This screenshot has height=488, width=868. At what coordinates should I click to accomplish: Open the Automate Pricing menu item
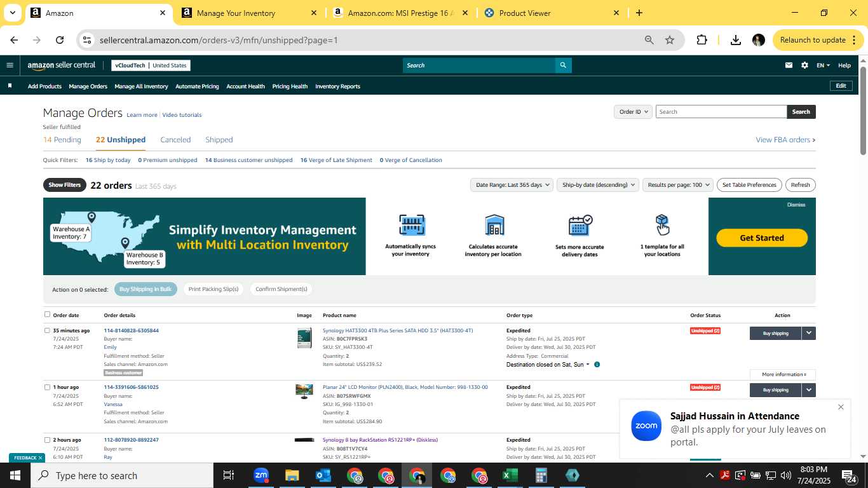click(x=197, y=86)
